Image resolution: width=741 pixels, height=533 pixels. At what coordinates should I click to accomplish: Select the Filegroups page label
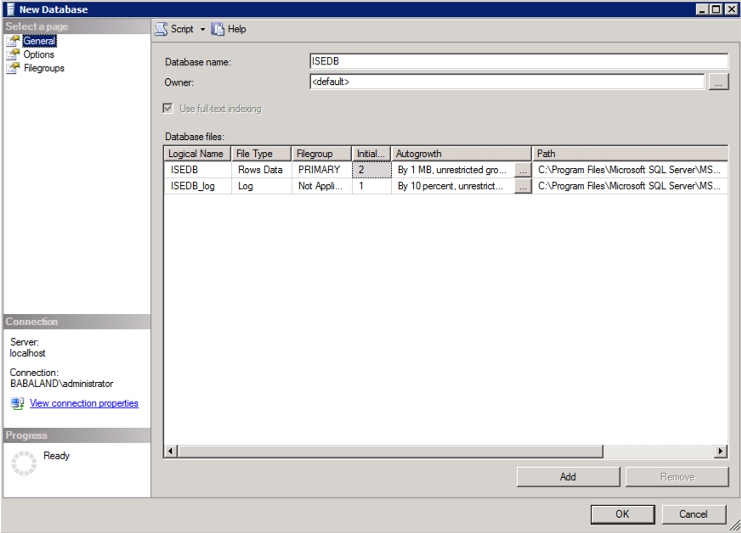(x=44, y=69)
